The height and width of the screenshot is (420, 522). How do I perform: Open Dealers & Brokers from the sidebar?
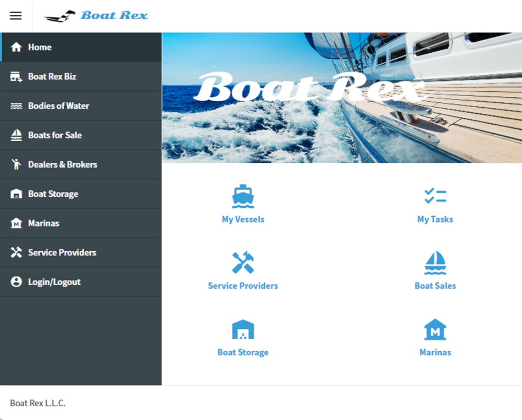(62, 164)
